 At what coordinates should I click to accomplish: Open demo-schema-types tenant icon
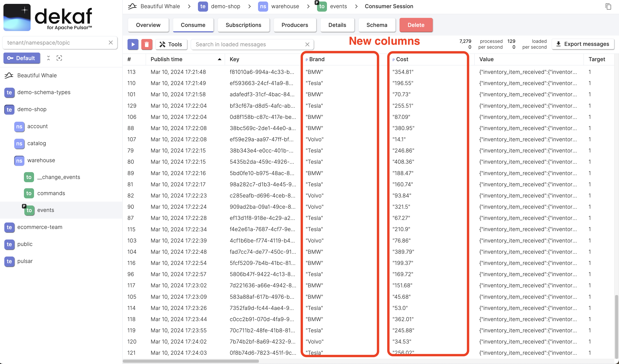coord(9,93)
